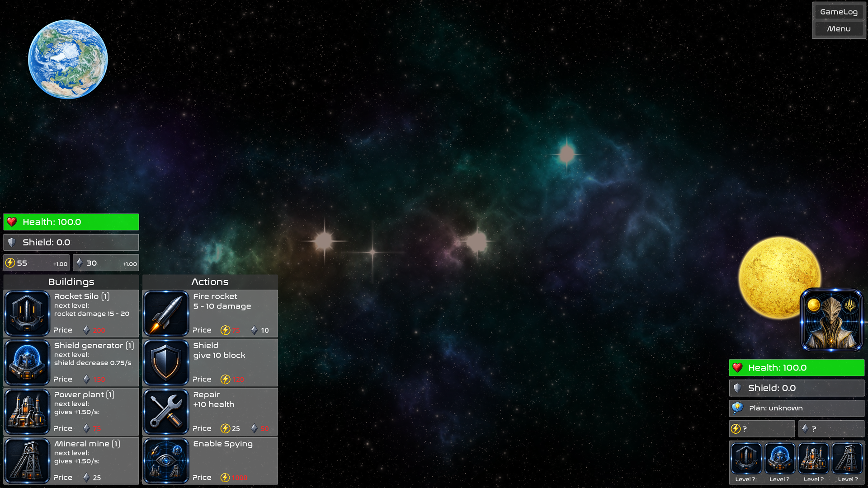868x488 pixels.
Task: Launch using the Fire rocket icon
Action: [166, 313]
